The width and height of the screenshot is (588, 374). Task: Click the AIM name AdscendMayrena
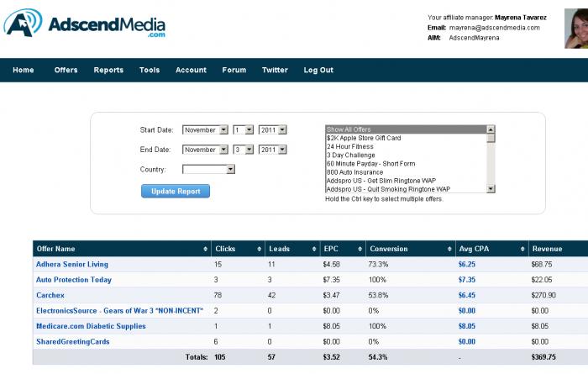point(474,38)
